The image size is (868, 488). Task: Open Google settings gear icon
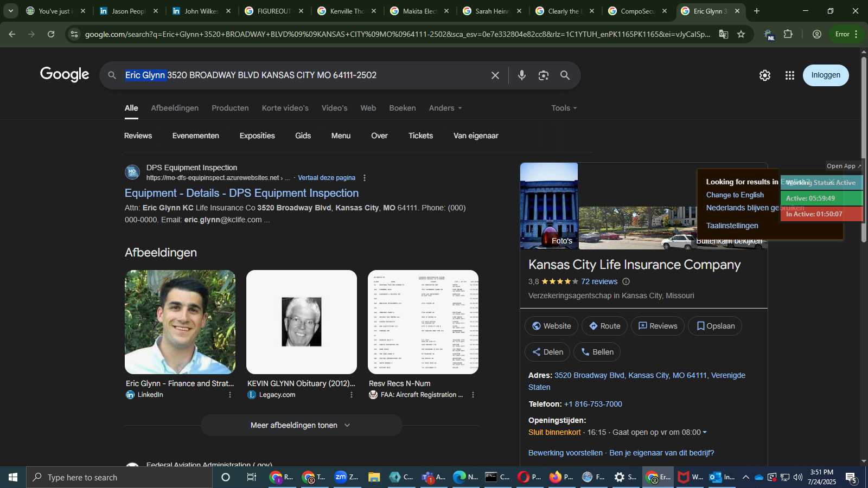pyautogui.click(x=765, y=75)
